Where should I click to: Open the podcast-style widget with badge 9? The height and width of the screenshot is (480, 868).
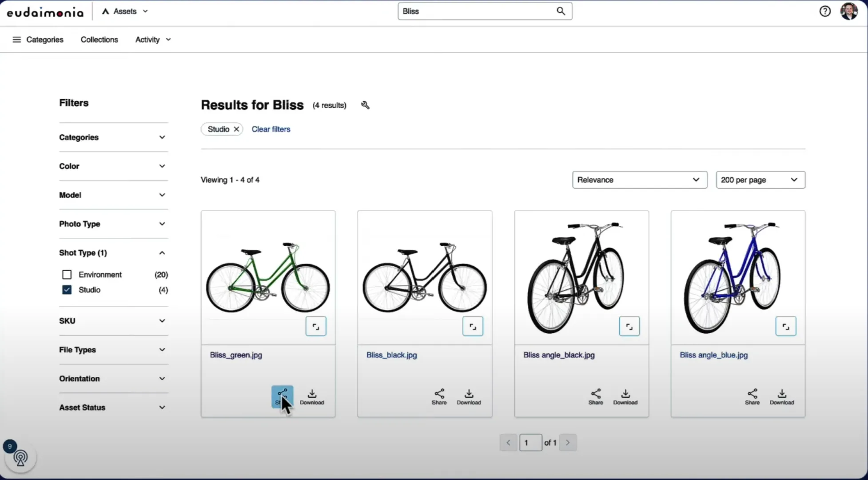pyautogui.click(x=20, y=457)
